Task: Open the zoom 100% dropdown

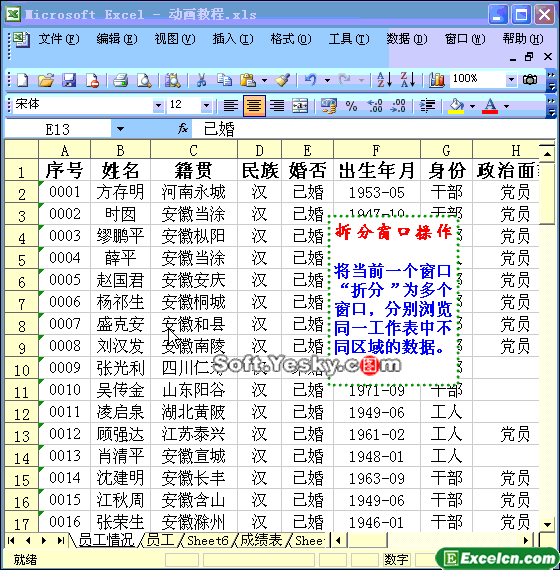Action: pos(511,79)
